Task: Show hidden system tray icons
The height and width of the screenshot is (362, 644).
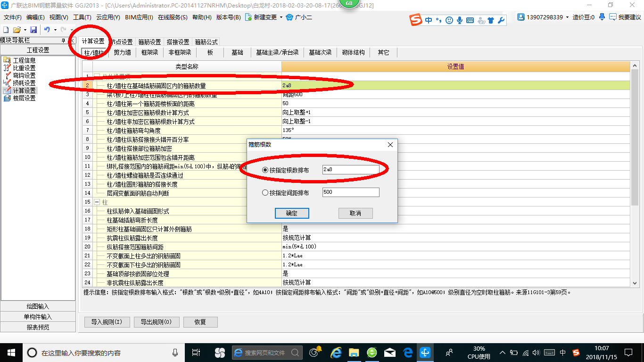Action: tap(503, 352)
